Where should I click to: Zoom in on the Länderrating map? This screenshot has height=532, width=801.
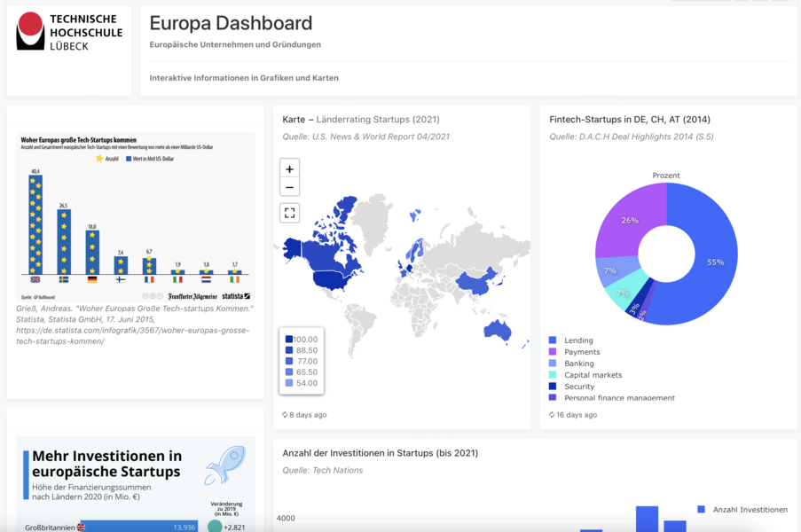(290, 168)
